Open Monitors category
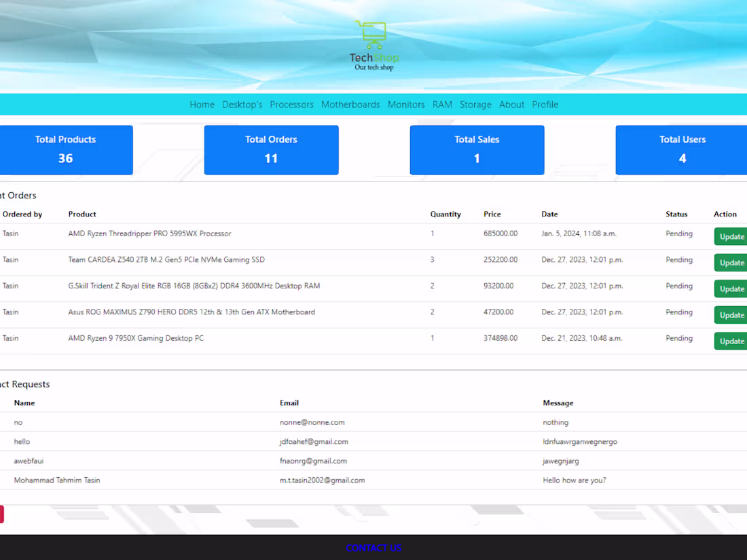The width and height of the screenshot is (747, 560). (x=406, y=105)
